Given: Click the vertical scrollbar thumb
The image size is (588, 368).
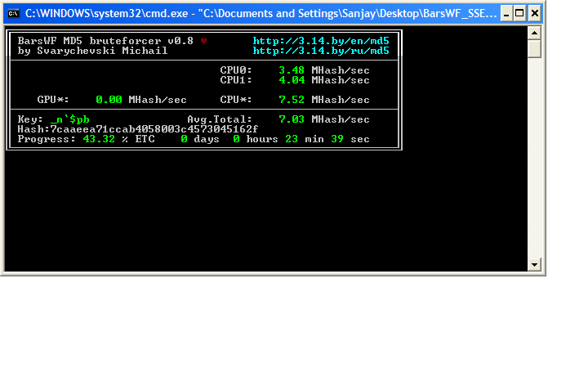Looking at the screenshot, I should tap(534, 49).
